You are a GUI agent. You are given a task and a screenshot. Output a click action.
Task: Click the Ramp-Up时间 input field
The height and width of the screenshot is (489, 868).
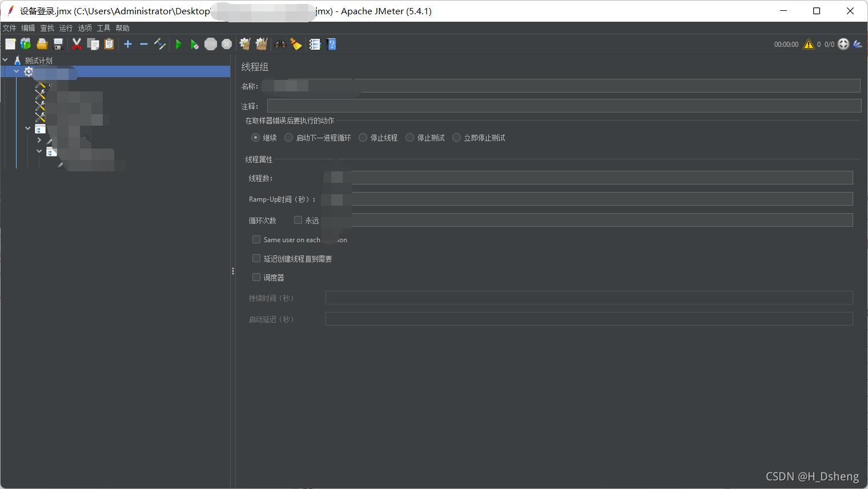click(589, 199)
